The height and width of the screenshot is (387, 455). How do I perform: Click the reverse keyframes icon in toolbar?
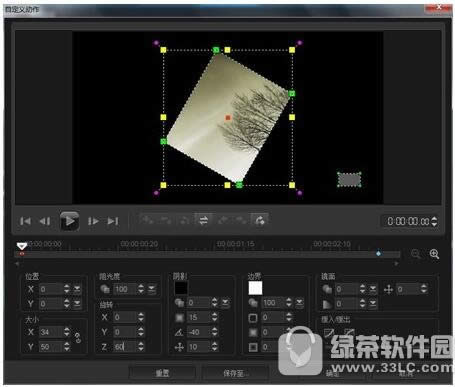point(203,220)
